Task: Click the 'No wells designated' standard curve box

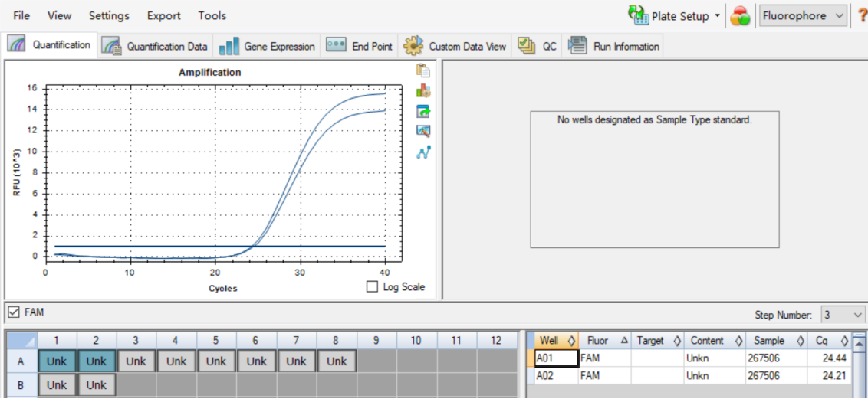Action: pos(654,179)
